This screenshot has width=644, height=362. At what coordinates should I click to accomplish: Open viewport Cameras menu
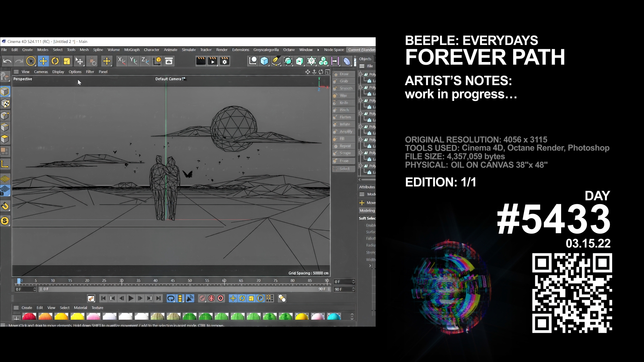point(41,72)
